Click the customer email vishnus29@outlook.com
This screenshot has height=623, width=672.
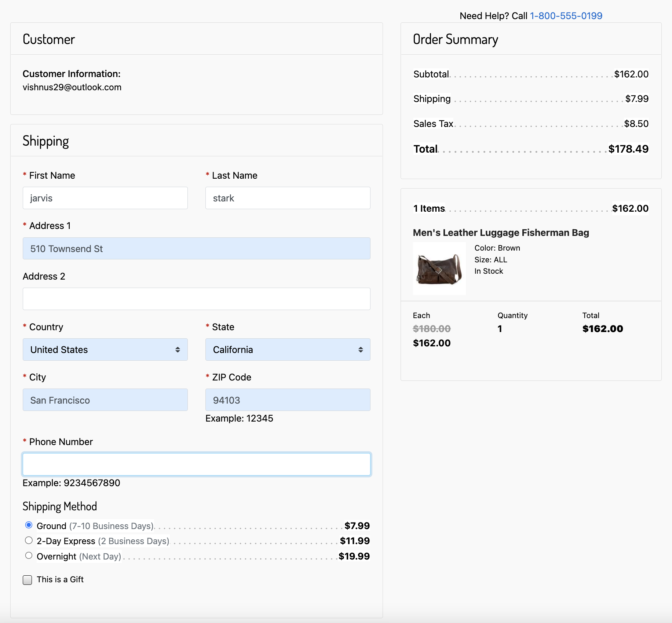[x=72, y=87]
